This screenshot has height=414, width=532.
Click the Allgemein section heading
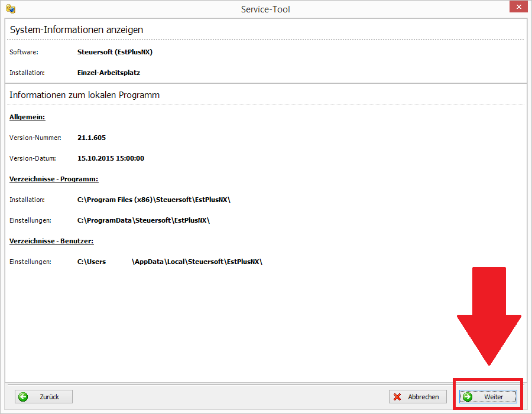click(27, 117)
